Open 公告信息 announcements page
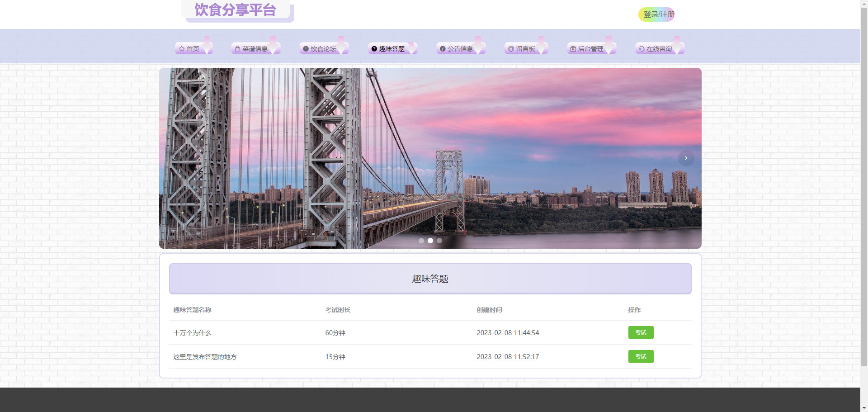Image resolution: width=868 pixels, height=412 pixels. [x=460, y=49]
